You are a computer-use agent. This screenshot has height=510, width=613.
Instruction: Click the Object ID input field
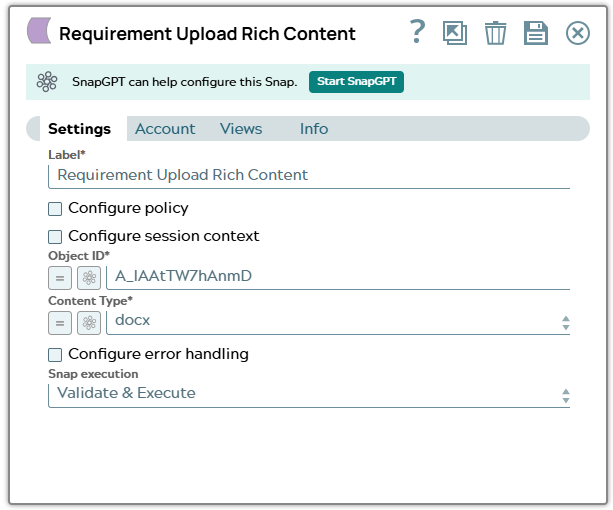coord(338,277)
